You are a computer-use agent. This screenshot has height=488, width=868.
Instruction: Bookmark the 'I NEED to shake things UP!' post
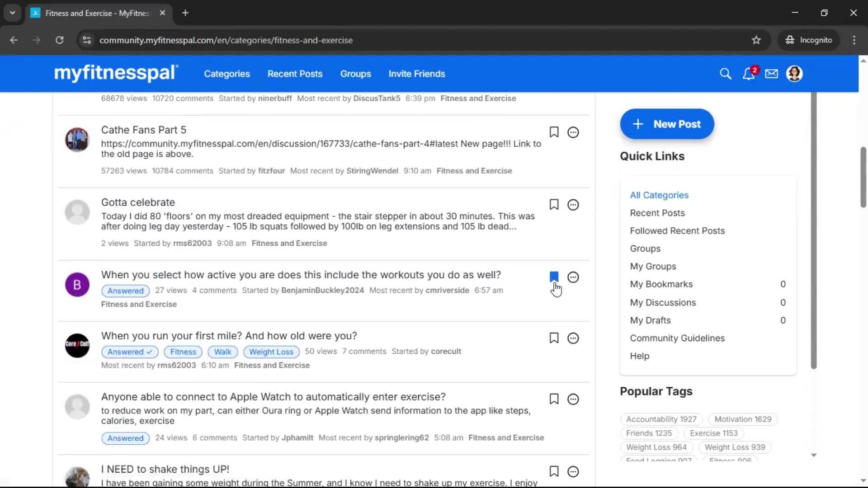pyautogui.click(x=554, y=471)
